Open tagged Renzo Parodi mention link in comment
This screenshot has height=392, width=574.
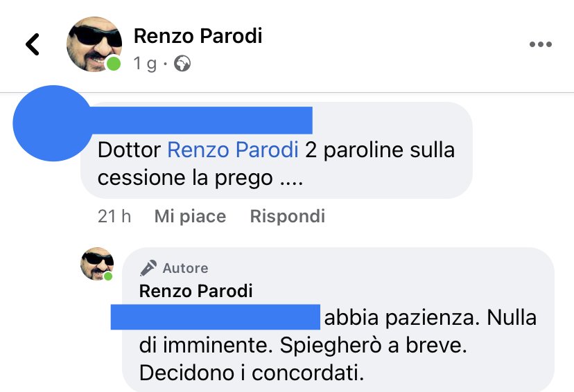point(233,150)
